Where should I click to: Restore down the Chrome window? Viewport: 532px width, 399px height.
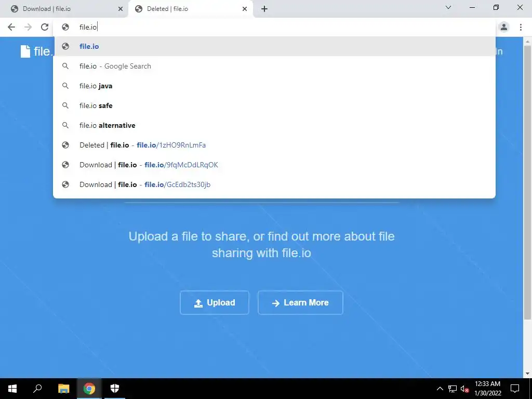pos(496,7)
